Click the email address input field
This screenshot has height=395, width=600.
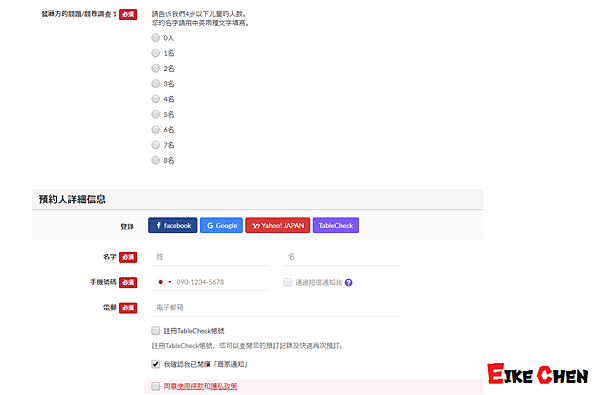(x=276, y=307)
